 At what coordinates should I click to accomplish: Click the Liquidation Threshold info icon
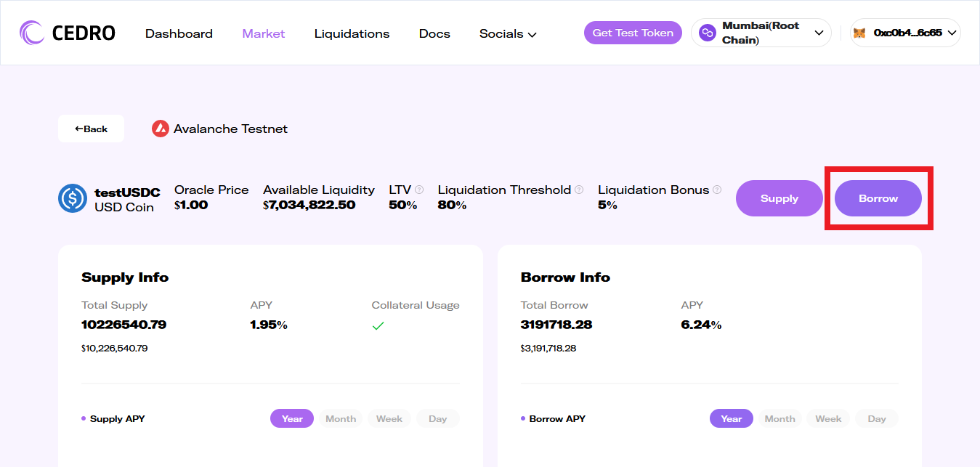tap(579, 190)
